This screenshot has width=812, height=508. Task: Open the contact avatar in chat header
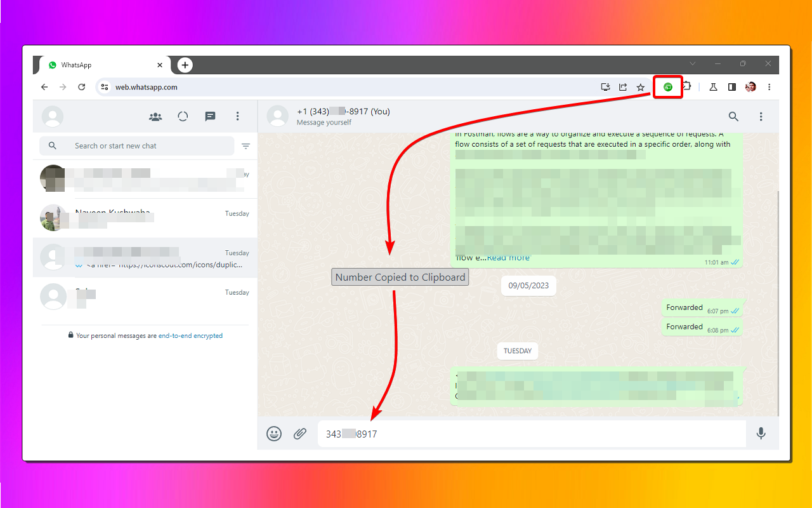(278, 116)
